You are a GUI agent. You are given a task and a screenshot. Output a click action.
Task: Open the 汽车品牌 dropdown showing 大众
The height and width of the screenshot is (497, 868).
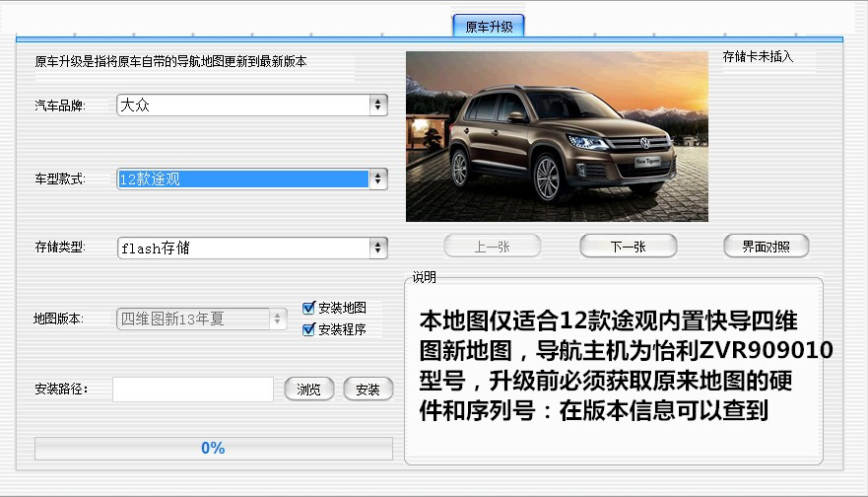(252, 106)
